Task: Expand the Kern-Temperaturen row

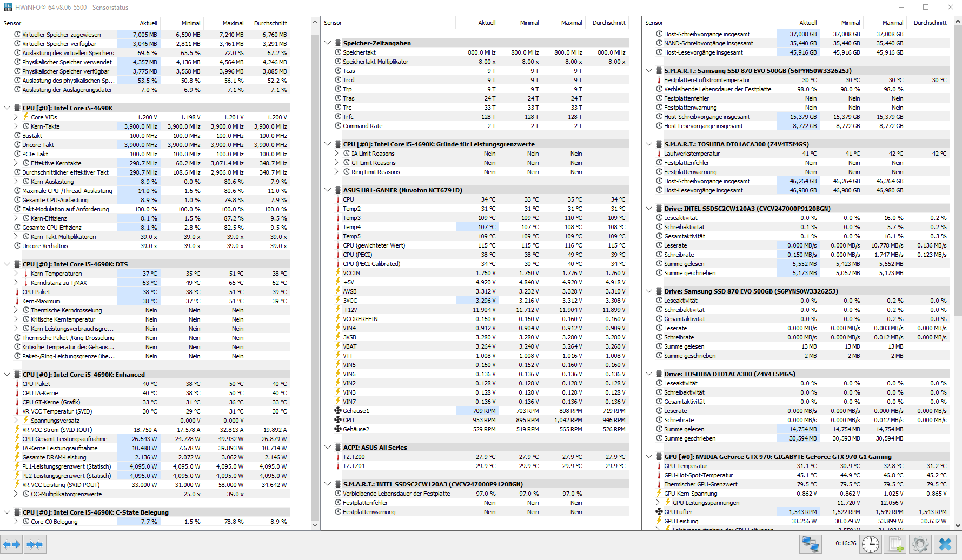Action: (16, 274)
